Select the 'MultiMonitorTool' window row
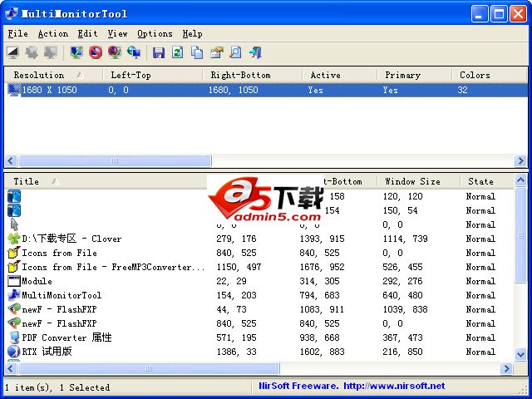The width and height of the screenshot is (532, 399). [259, 295]
